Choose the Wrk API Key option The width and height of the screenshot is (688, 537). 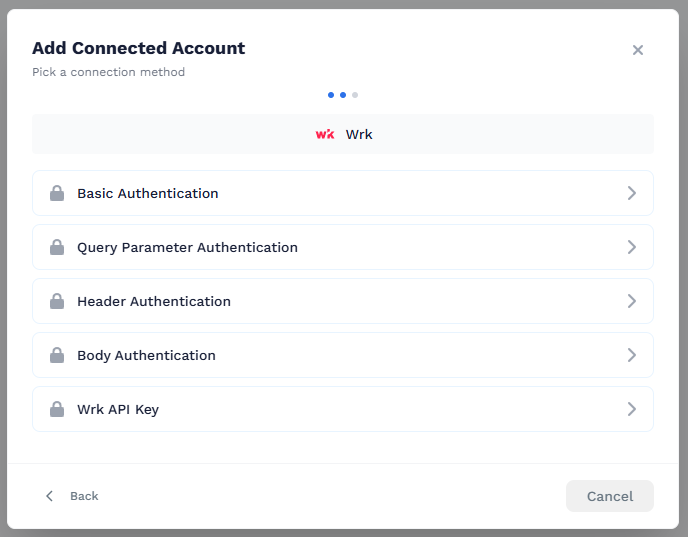click(x=343, y=409)
